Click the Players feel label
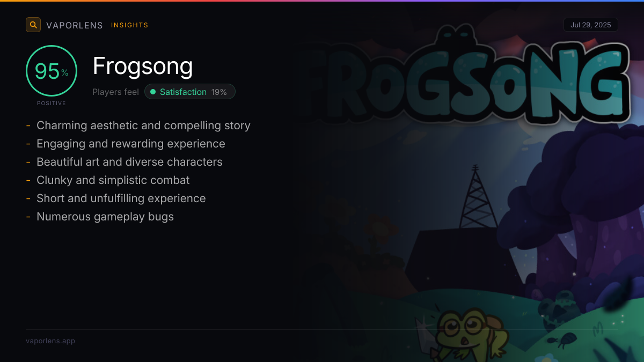Screen dimensions: 644x362 point(115,92)
